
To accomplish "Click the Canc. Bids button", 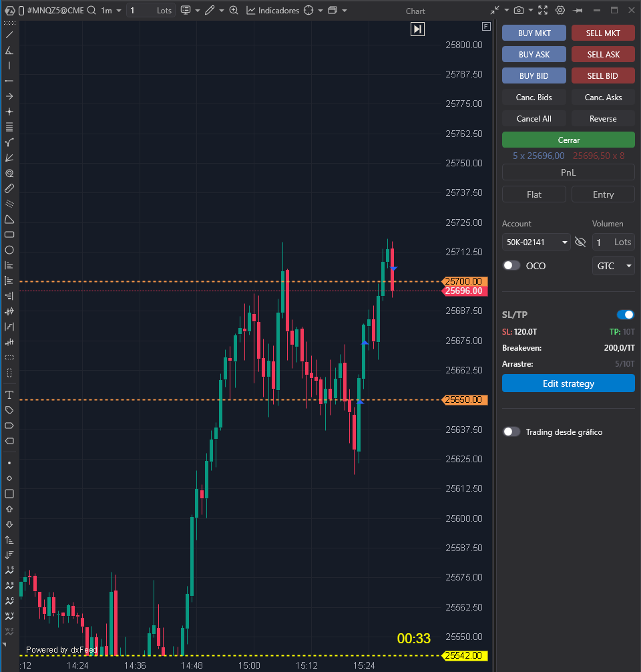I will pos(534,98).
